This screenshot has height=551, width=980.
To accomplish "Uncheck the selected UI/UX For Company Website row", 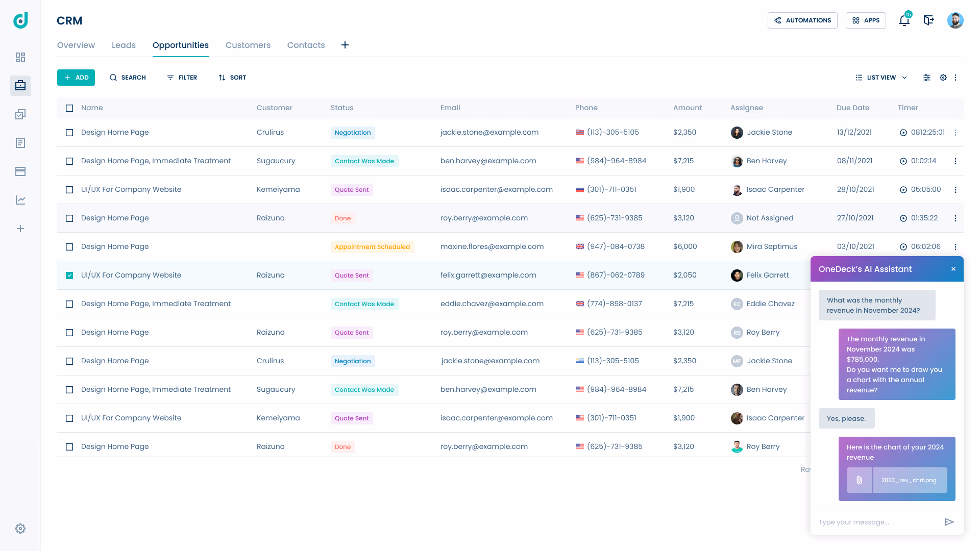I will click(x=69, y=275).
